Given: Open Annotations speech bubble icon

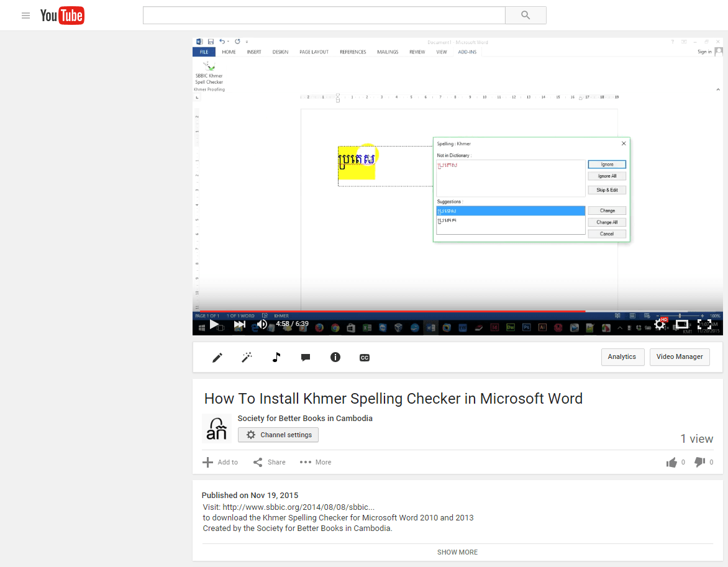Looking at the screenshot, I should click(x=306, y=357).
